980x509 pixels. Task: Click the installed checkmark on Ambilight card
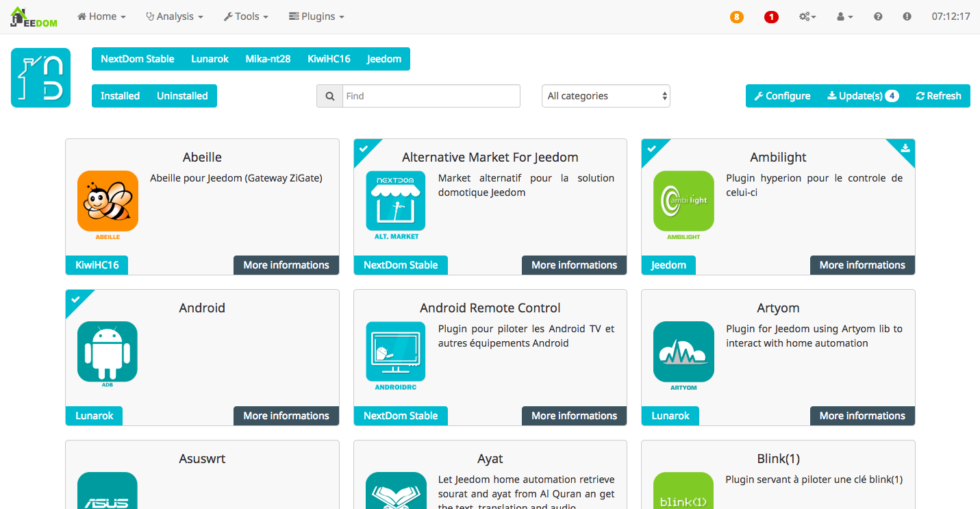pos(652,148)
